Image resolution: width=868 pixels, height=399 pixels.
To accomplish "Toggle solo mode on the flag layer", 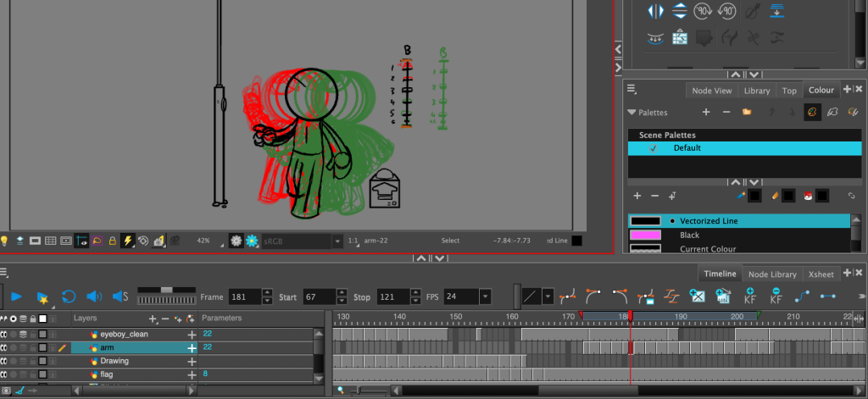I will point(13,374).
